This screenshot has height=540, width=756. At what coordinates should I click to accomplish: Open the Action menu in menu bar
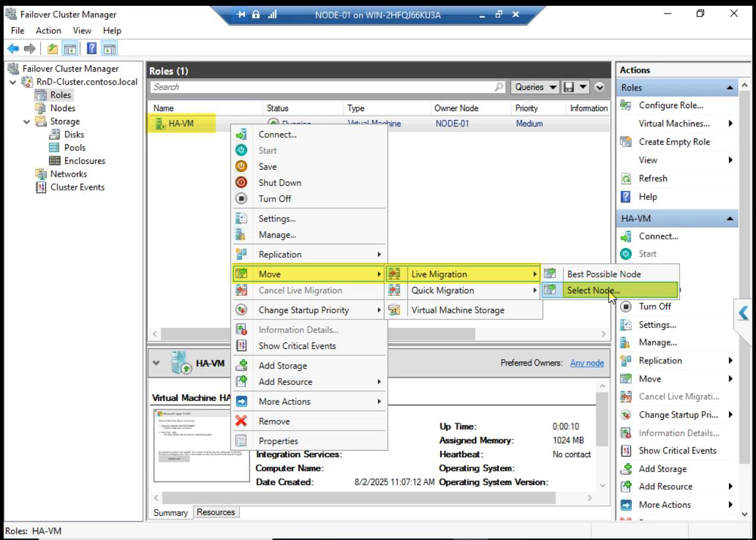[48, 30]
